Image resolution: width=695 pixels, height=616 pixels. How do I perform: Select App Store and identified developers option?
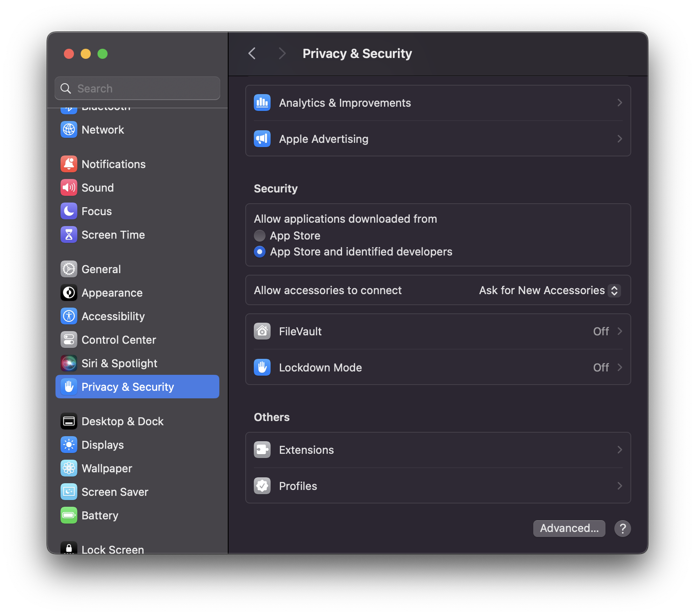point(260,252)
